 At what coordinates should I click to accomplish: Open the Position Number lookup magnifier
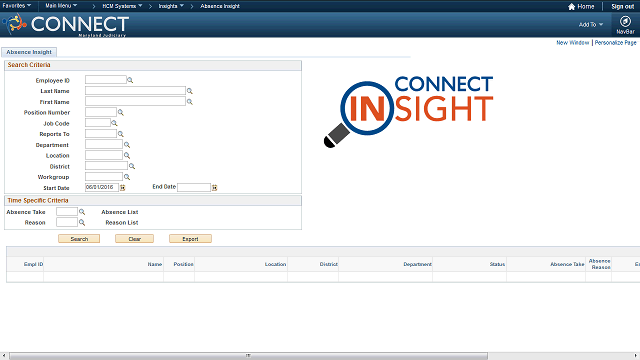120,112
